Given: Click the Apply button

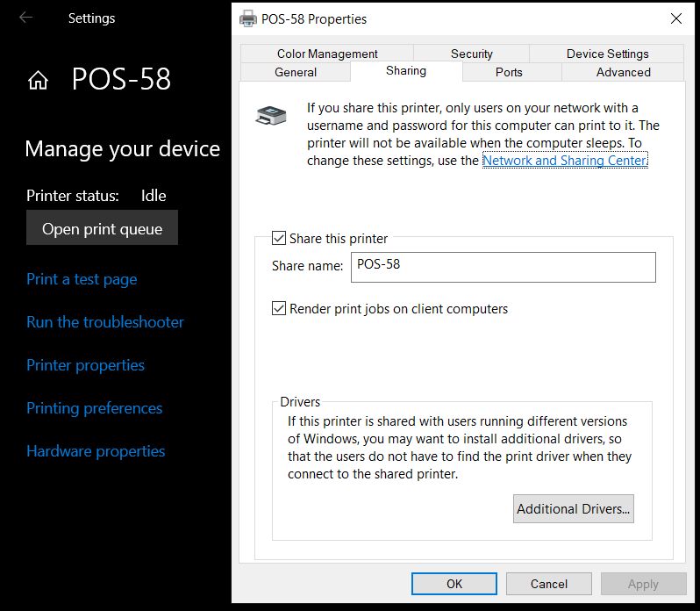Looking at the screenshot, I should coord(643,584).
